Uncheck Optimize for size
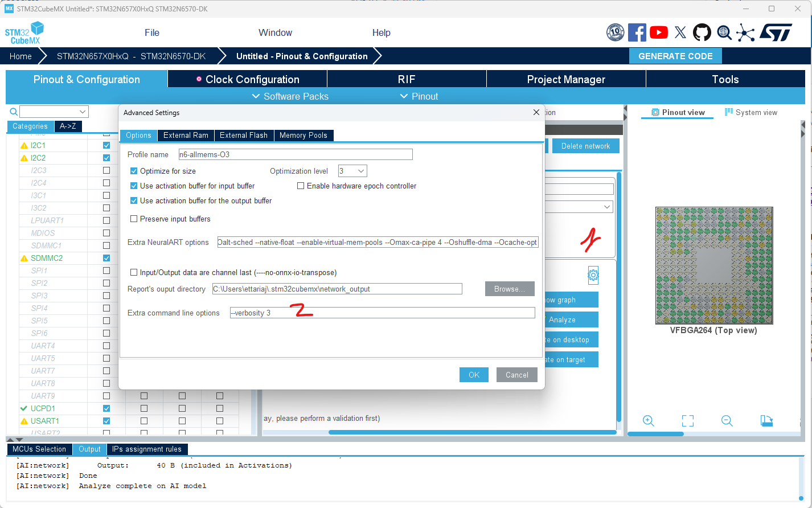Viewport: 812px width, 508px height. pos(134,170)
